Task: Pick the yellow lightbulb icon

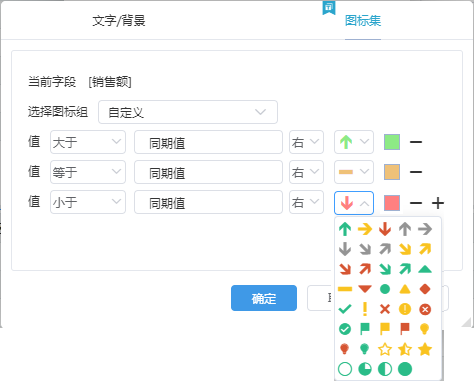Action: point(424,329)
